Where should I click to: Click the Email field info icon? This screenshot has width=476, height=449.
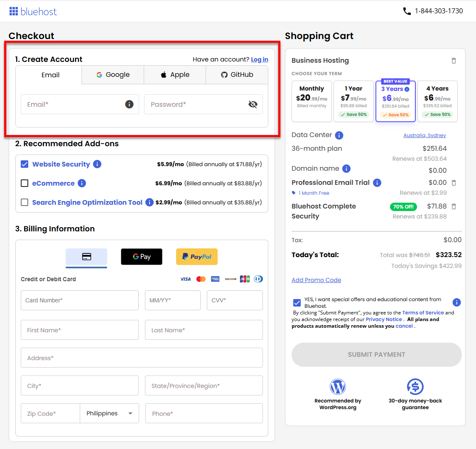(x=129, y=104)
